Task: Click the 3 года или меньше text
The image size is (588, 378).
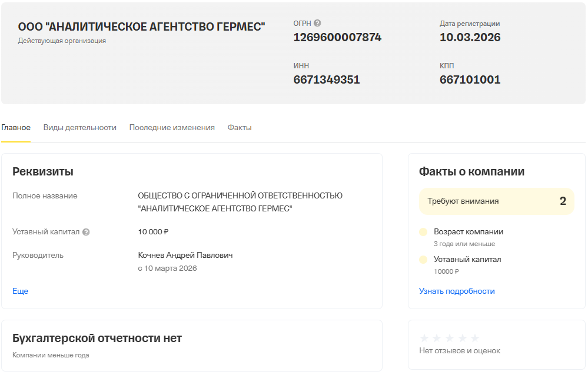Action: [464, 244]
